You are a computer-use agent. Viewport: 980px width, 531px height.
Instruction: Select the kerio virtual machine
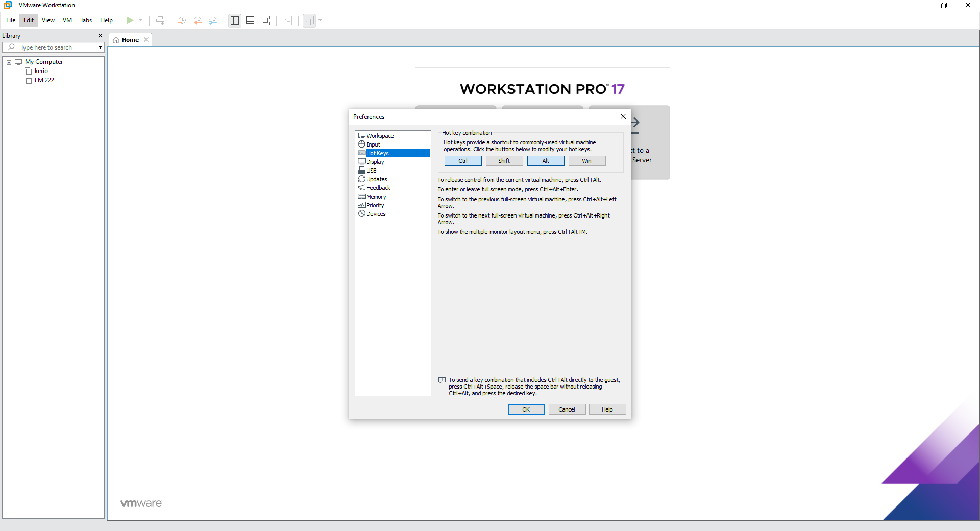pos(41,71)
